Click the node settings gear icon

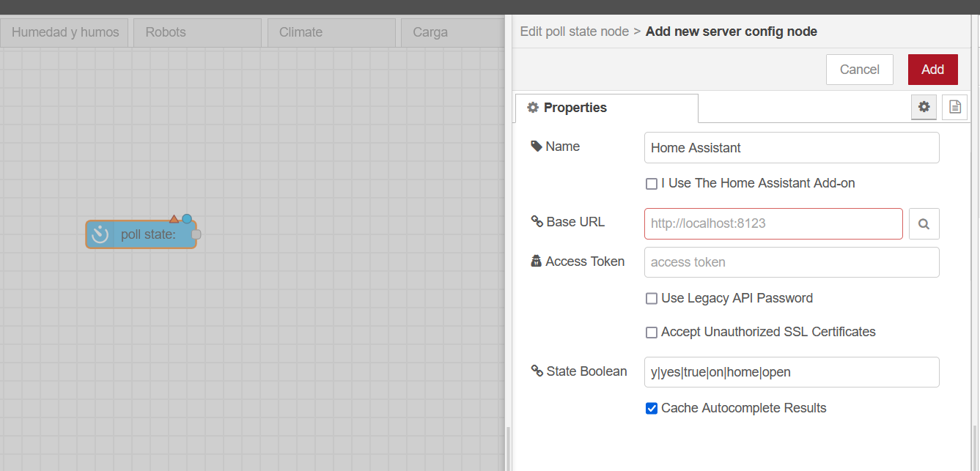[924, 107]
